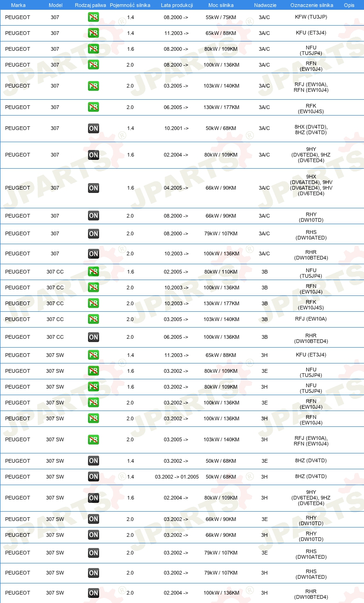Select the 307 CC model cell with RFJ (EW10A)
Image resolution: width=364 pixels, height=603 pixels.
[x=55, y=319]
